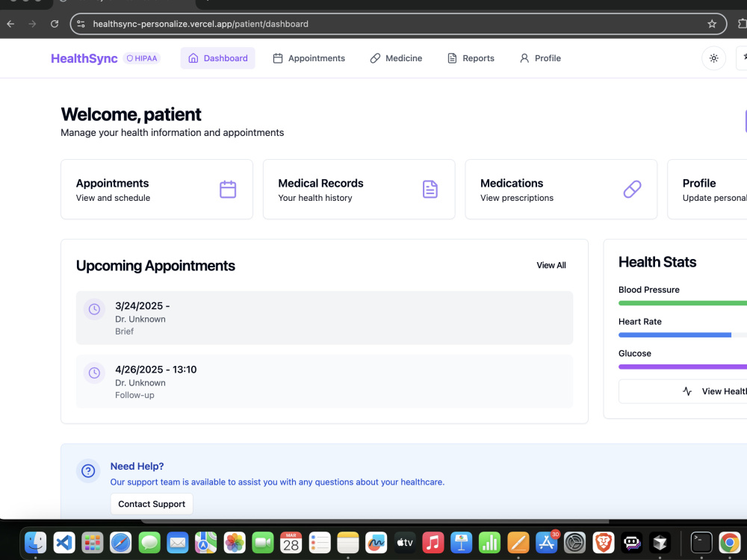Open Finder from the dock
This screenshot has height=560, width=747.
pyautogui.click(x=35, y=543)
